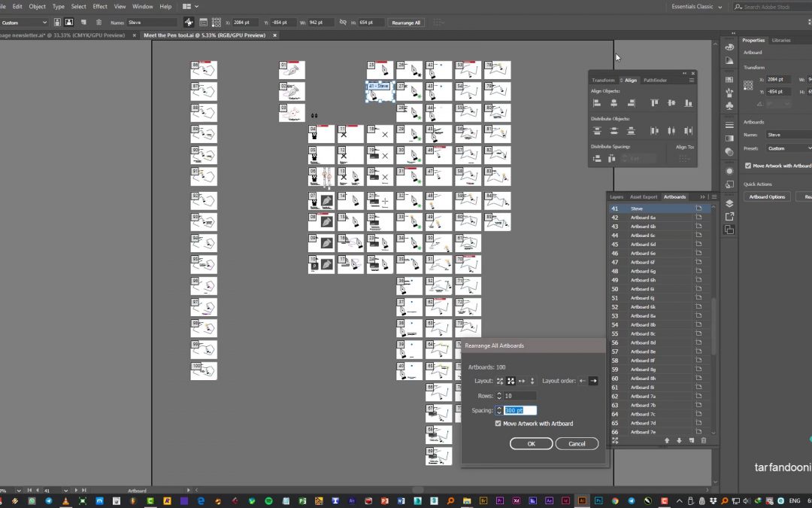This screenshot has height=508, width=812.
Task: Click Horizontal Align Center in the Align panel
Action: click(614, 103)
